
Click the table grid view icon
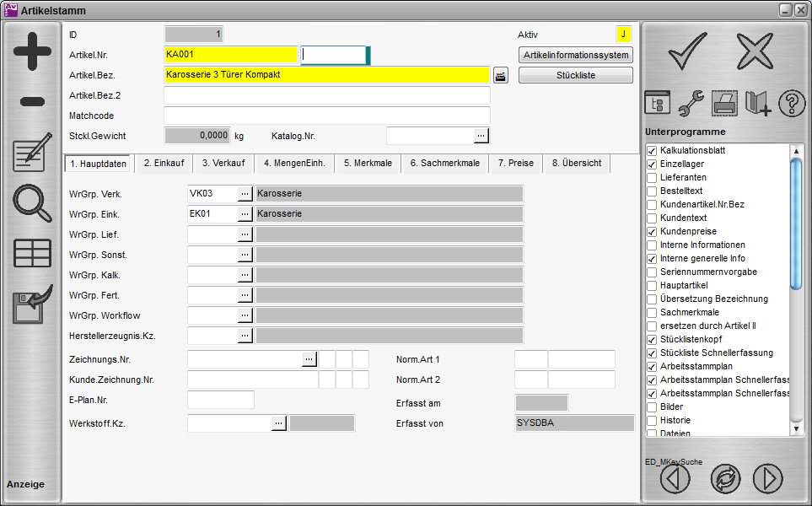click(32, 253)
